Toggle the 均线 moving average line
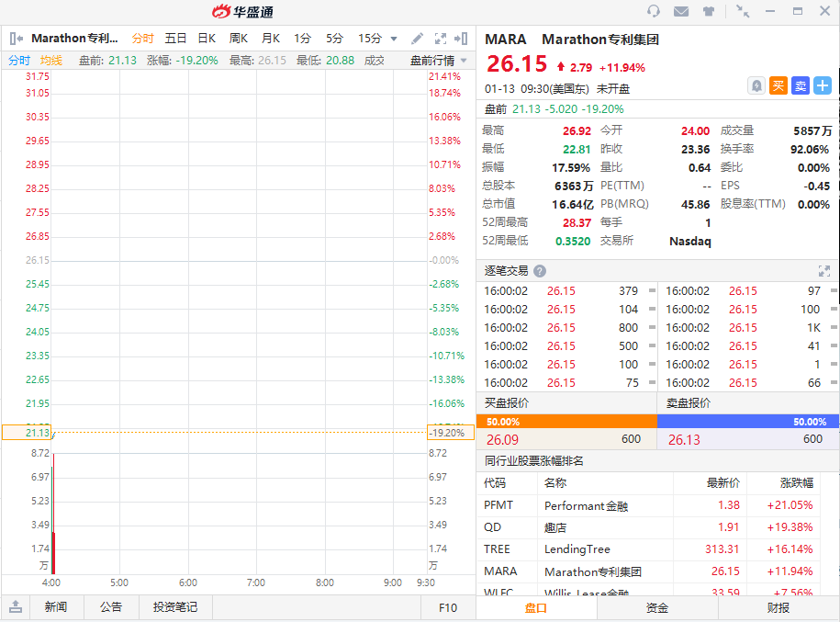 coord(51,61)
